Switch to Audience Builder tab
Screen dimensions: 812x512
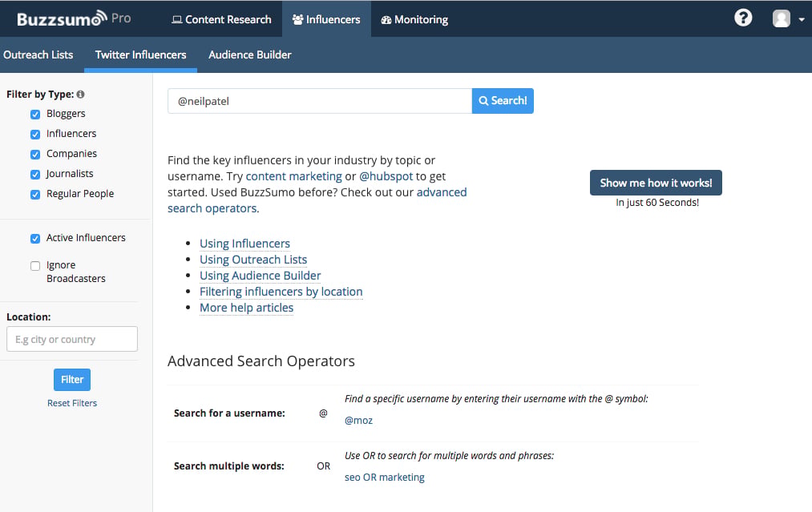(249, 54)
